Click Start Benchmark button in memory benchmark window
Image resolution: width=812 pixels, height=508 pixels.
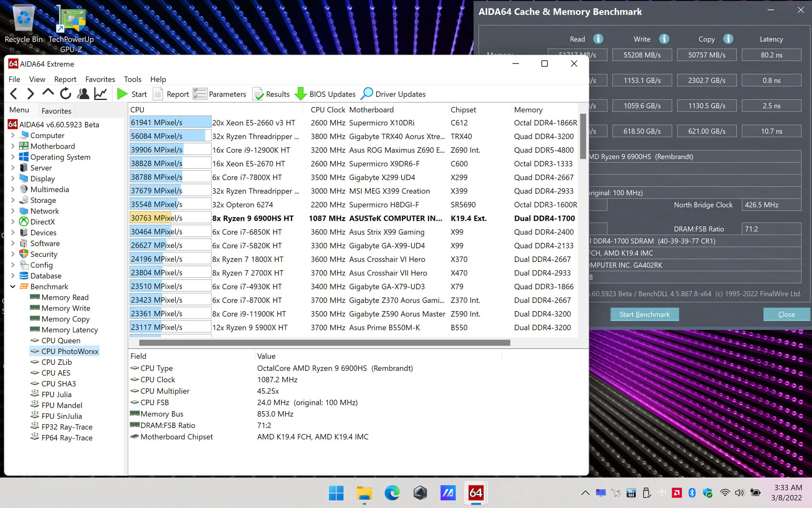coord(644,314)
